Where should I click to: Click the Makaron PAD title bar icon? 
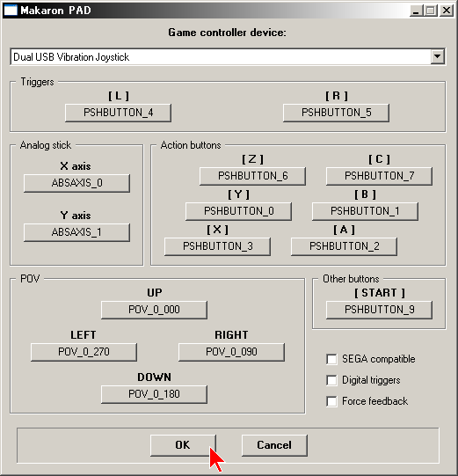[x=11, y=11]
